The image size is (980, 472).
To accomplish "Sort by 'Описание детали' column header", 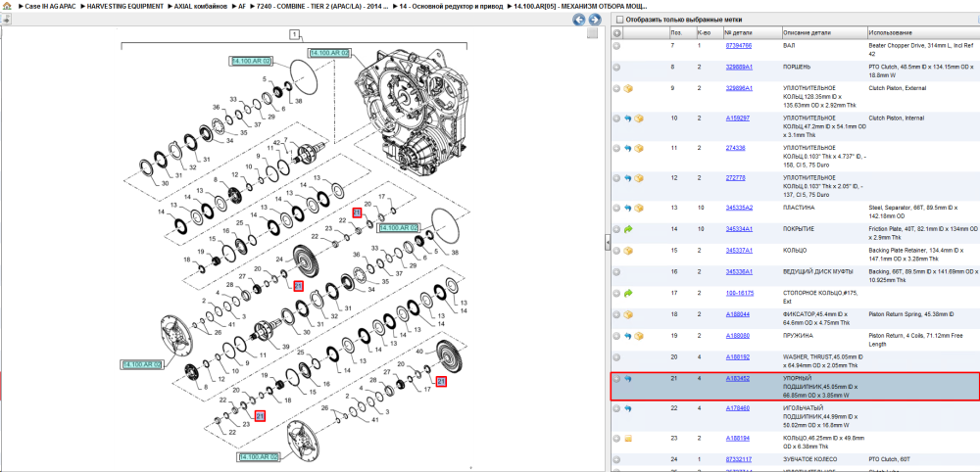I will coord(823,32).
